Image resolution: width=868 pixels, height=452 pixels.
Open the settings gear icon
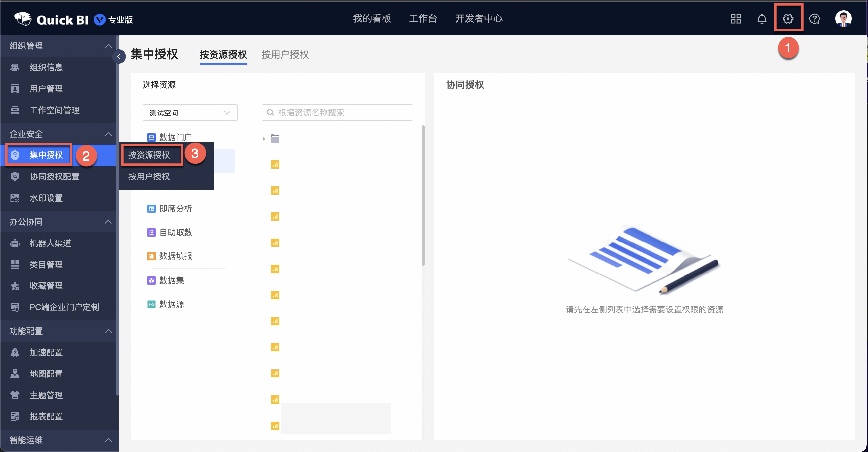pyautogui.click(x=788, y=18)
